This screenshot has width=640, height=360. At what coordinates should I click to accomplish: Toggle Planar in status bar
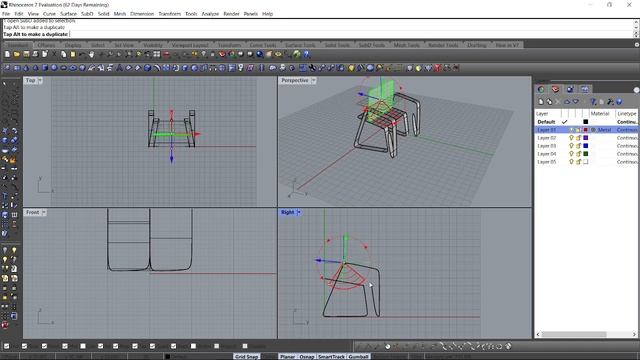click(x=287, y=357)
